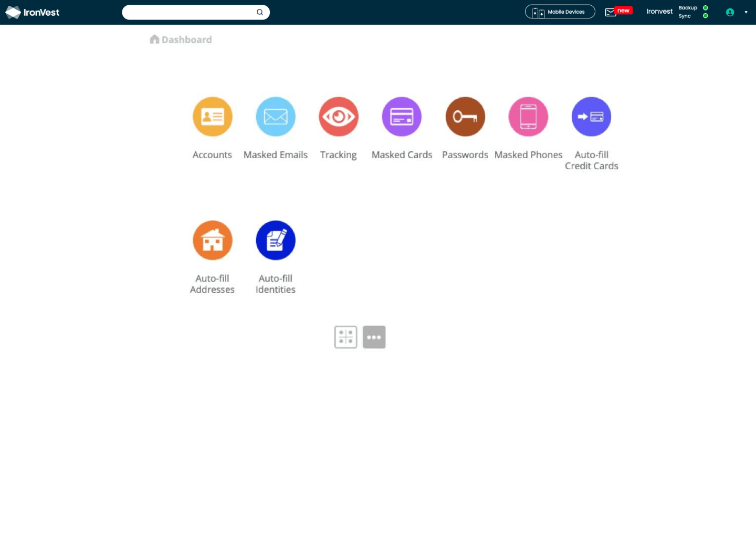756x538 pixels.
Task: Open the Auto-fill Addresses house icon
Action: coord(213,240)
